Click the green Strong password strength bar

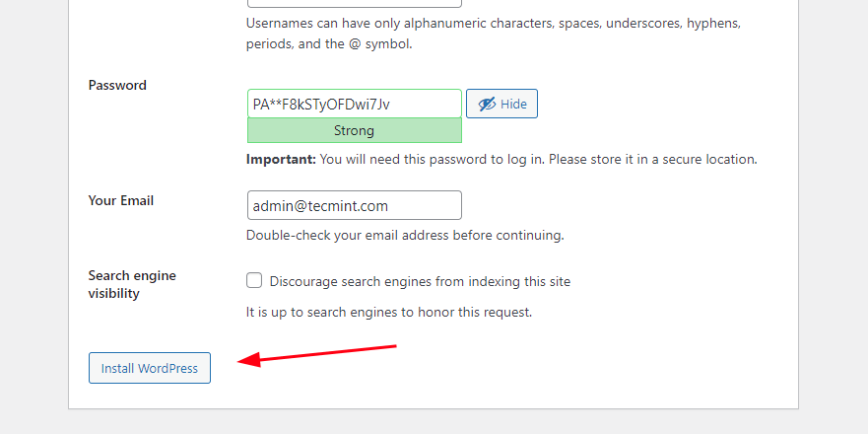click(354, 130)
